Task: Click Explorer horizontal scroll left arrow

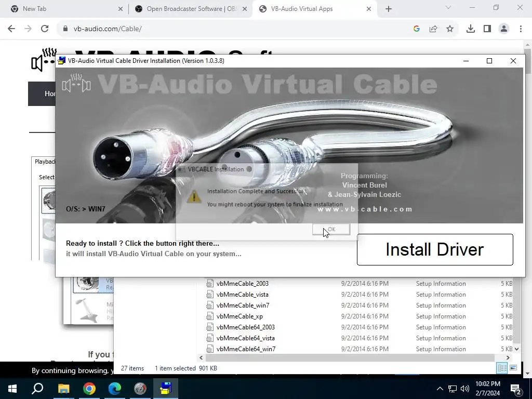Action: [x=201, y=357]
